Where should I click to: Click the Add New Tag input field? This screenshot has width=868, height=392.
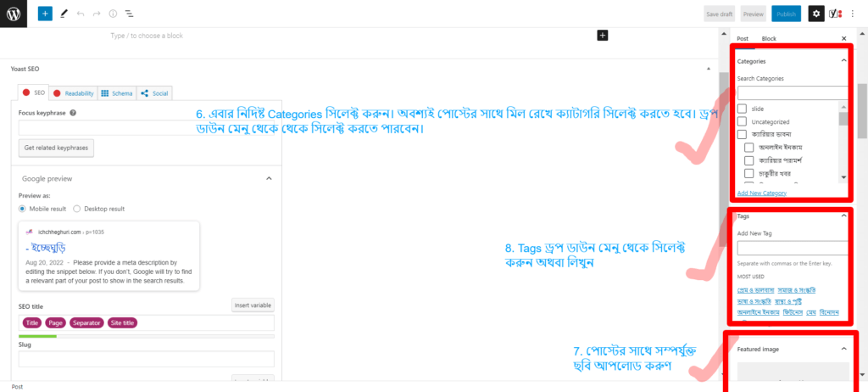tap(793, 248)
